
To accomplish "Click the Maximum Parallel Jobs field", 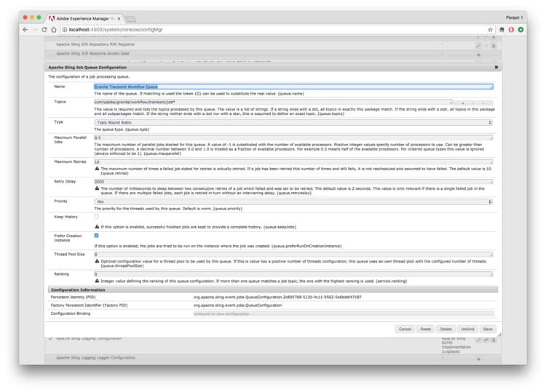I will coord(293,137).
